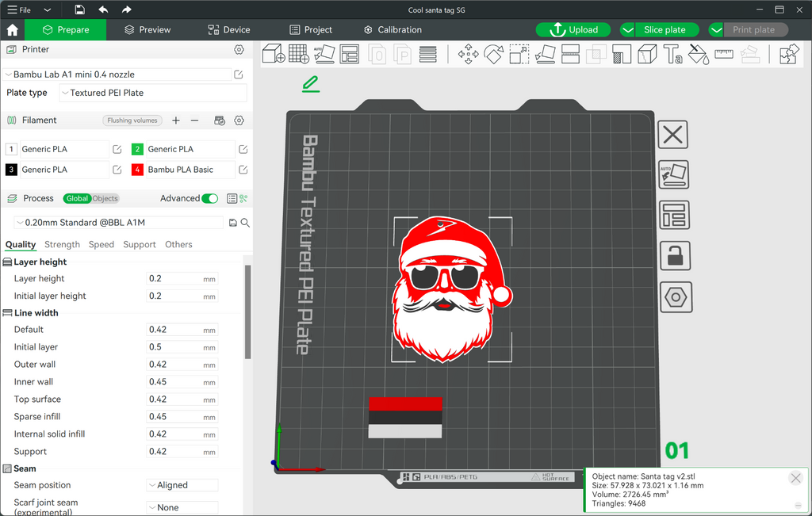Open the File menu
This screenshot has width=812, height=516.
click(19, 10)
